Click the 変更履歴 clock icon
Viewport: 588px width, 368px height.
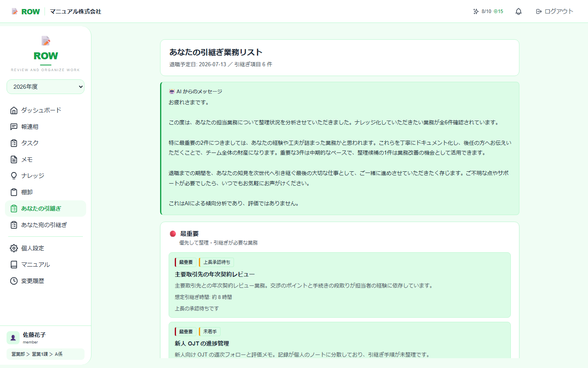pyautogui.click(x=14, y=281)
